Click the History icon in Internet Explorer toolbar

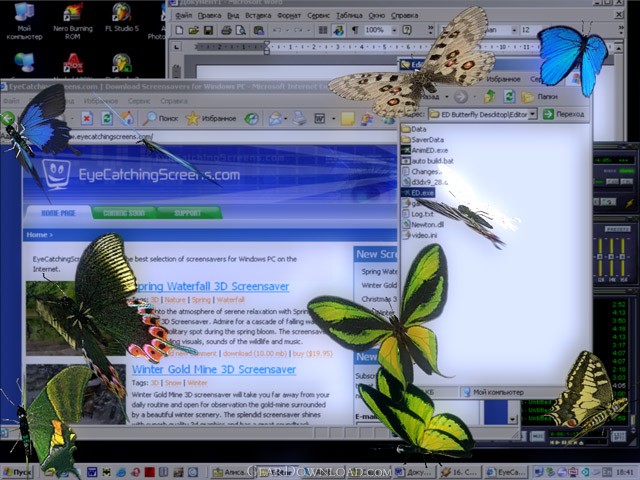pos(251,119)
